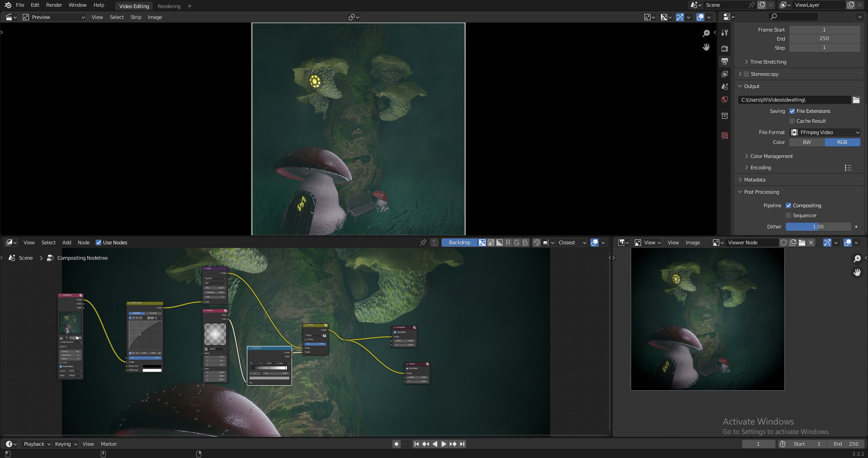
Task: Jump to the end frame
Action: [462, 444]
